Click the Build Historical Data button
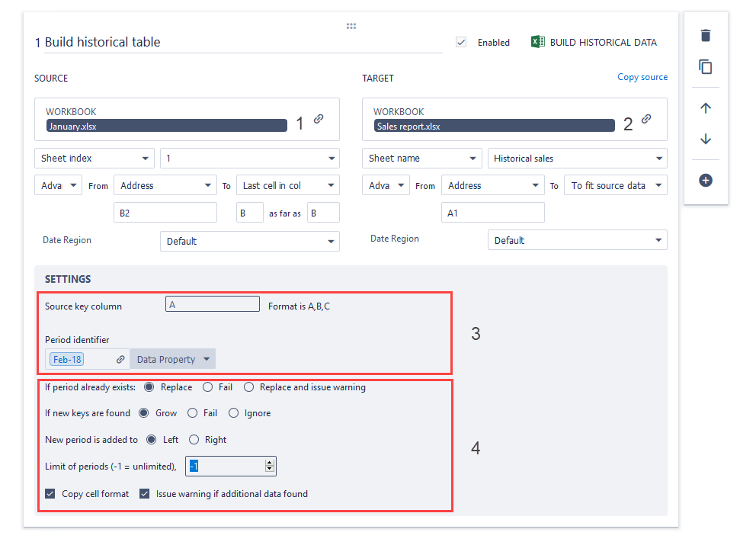The image size is (756, 542). pos(594,43)
